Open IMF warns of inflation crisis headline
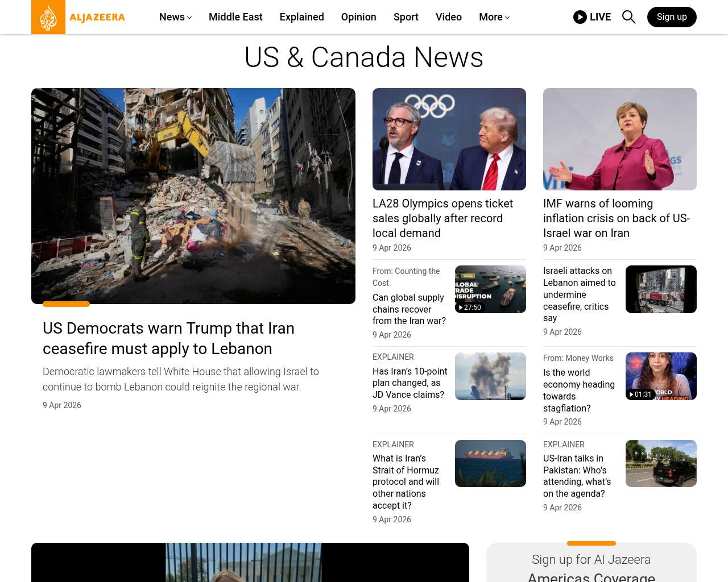The width and height of the screenshot is (728, 582). point(617,218)
